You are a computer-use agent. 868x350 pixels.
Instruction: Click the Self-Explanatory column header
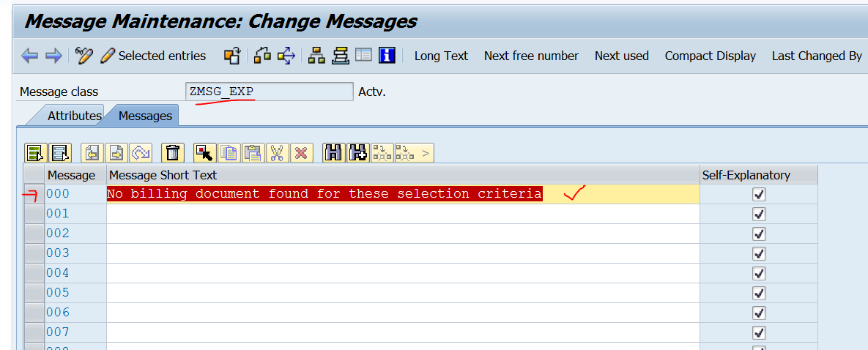[x=758, y=175]
